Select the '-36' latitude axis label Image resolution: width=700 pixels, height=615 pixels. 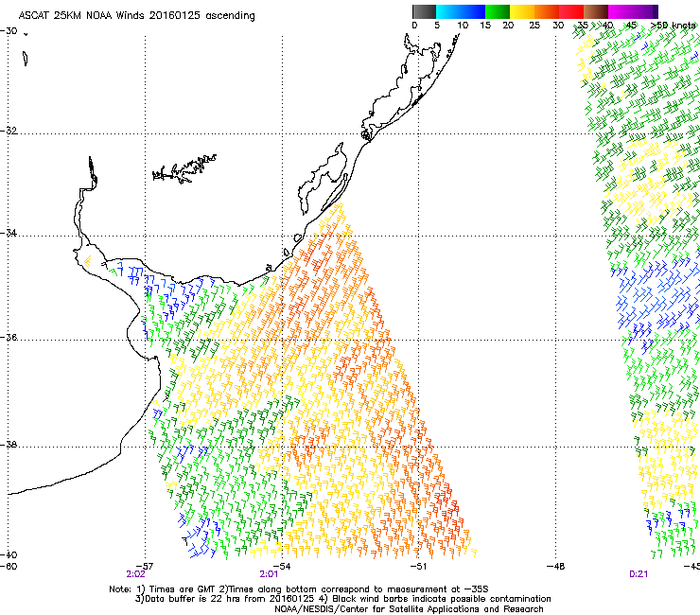9,337
